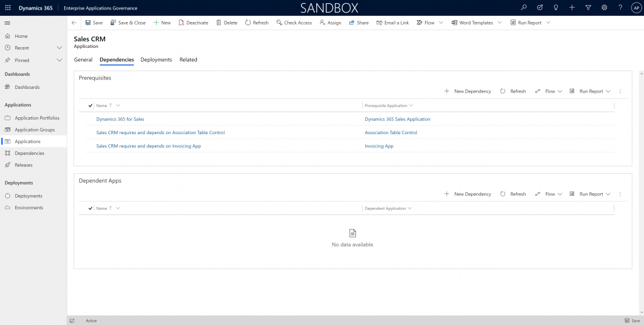Open the app launcher waffle icon

[8, 8]
